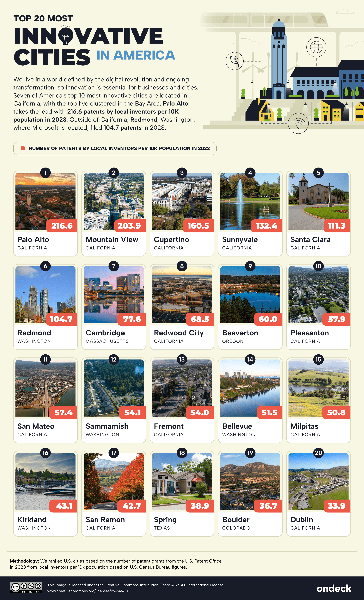
Task: Click the lightbulb in INNOVATIVE title
Action: (66, 35)
